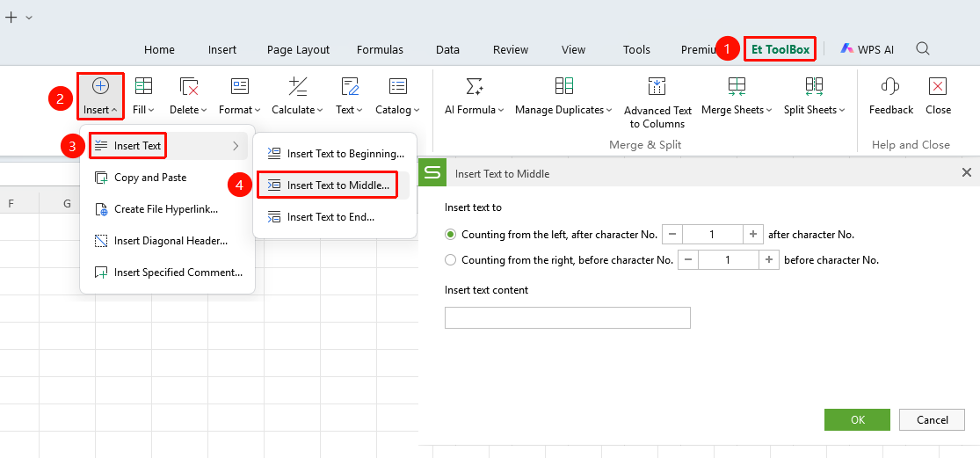This screenshot has height=458, width=980.
Task: Expand the Fill dropdown
Action: point(151,111)
